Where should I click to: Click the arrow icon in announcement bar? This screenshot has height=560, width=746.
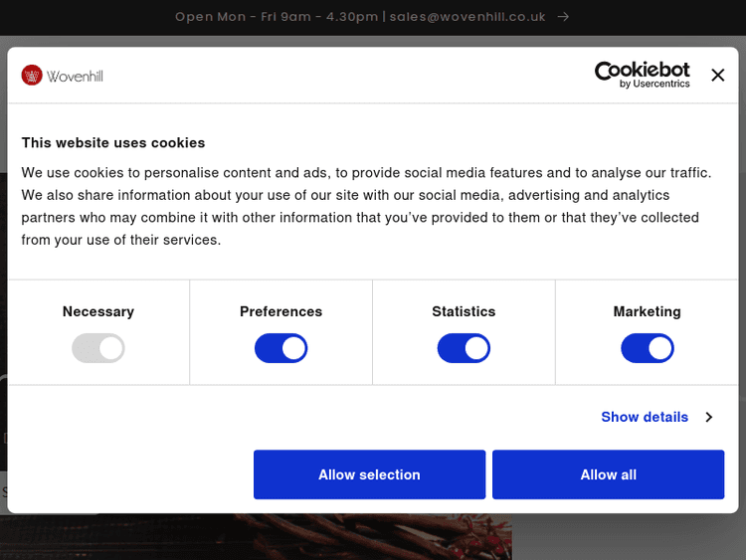coord(564,17)
